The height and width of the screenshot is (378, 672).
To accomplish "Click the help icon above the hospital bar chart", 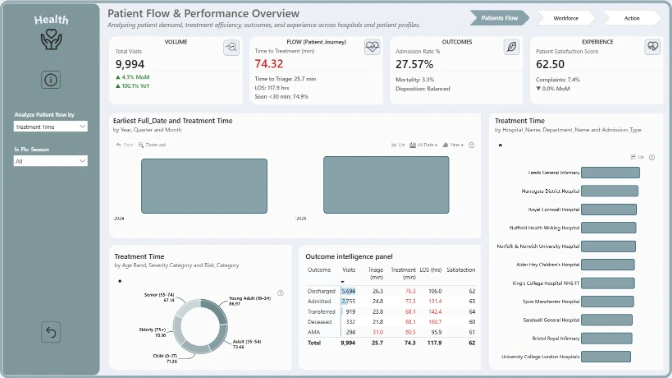I will 652,157.
